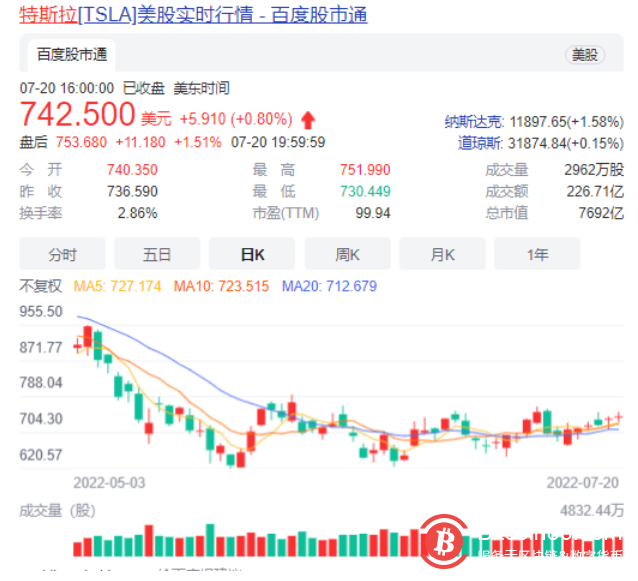Viewport: 638px width, 581px height.
Task: Click the 不复权 adjustment label
Action: [40, 286]
